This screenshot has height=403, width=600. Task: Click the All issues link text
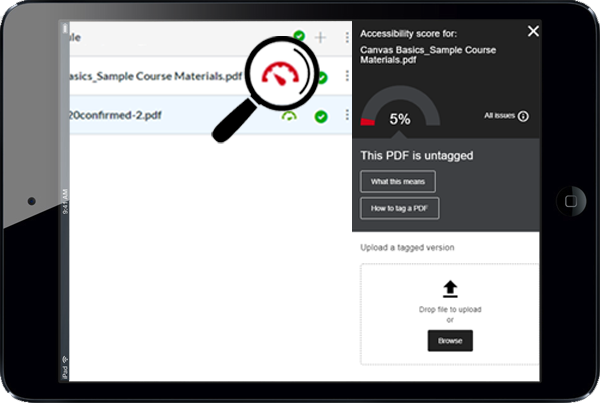click(x=499, y=116)
